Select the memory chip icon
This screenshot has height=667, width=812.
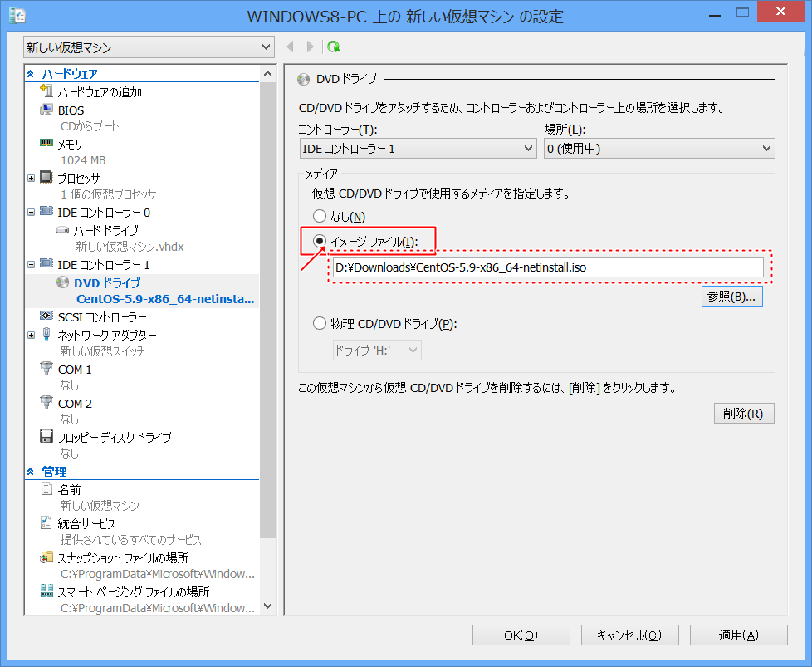coord(46,143)
